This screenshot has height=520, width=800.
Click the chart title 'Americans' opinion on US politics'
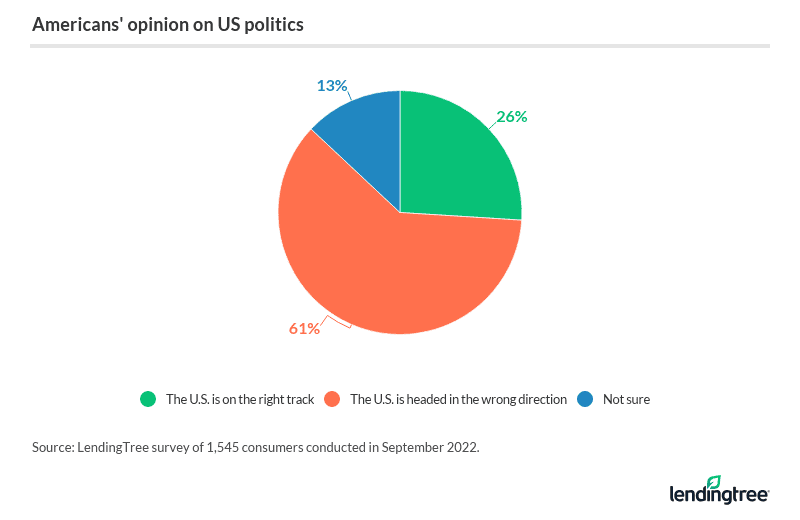[168, 24]
